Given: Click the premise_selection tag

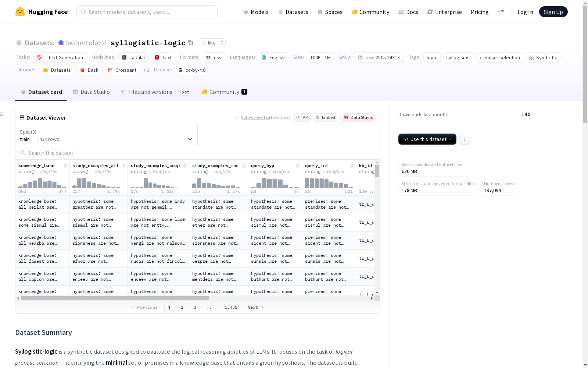Looking at the screenshot, I should point(499,57).
